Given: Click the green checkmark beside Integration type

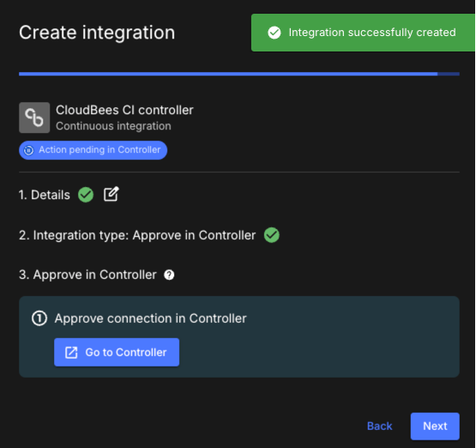Looking at the screenshot, I should [x=272, y=235].
